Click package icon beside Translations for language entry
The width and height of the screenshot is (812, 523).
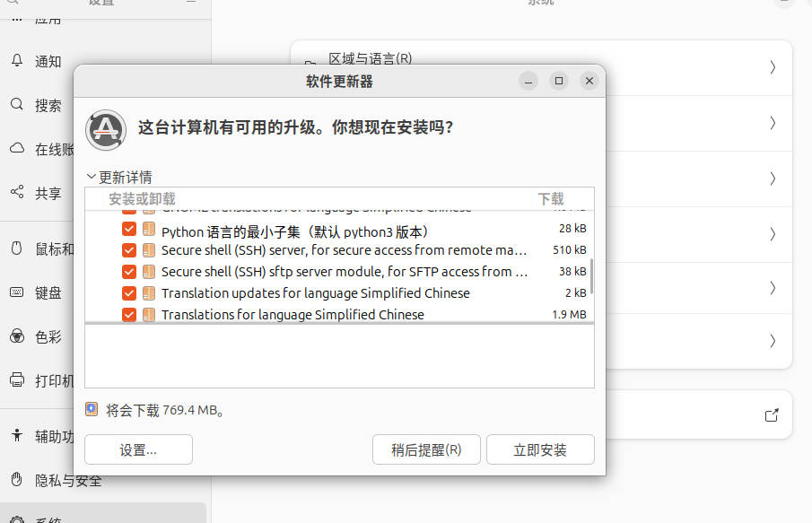(149, 315)
